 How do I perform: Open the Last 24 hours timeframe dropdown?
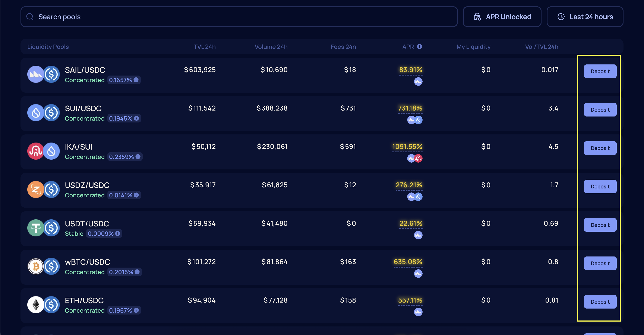tap(585, 17)
